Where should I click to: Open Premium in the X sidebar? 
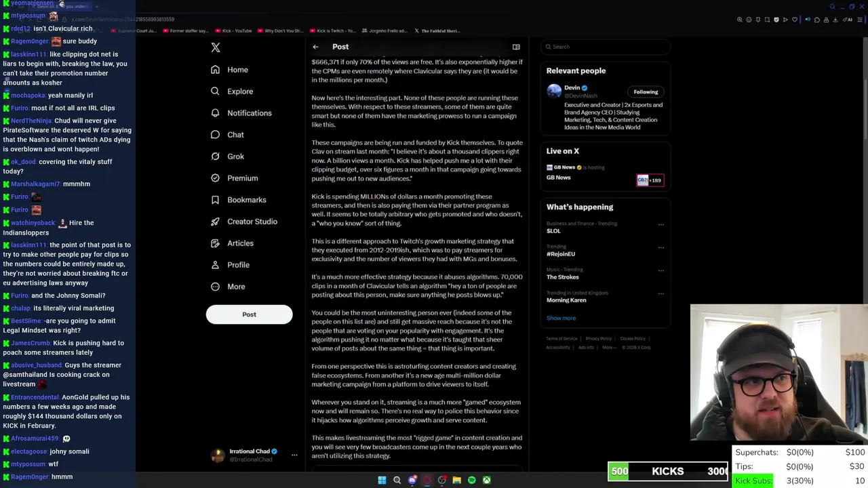click(234, 178)
